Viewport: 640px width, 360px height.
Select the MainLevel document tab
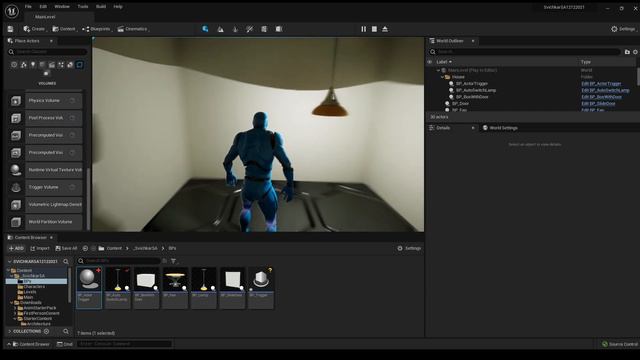coord(45,17)
